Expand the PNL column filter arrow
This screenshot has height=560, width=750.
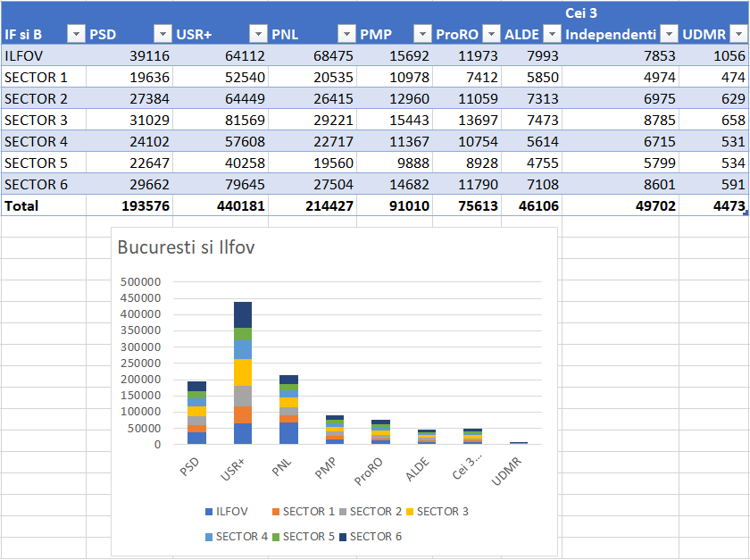click(x=346, y=34)
